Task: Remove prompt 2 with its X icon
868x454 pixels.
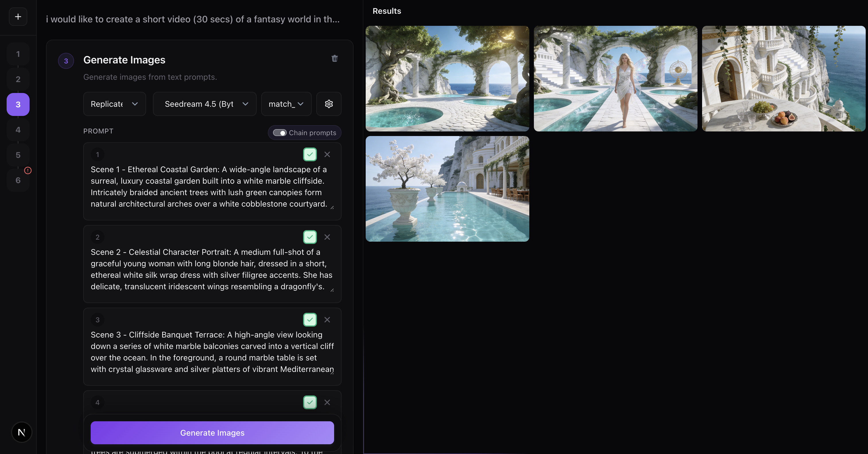Action: point(327,237)
